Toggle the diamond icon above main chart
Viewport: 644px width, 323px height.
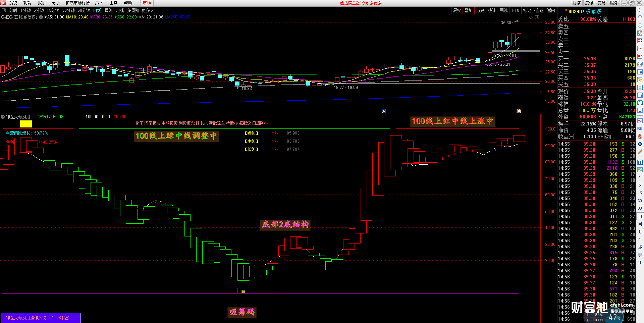pyautogui.click(x=531, y=17)
